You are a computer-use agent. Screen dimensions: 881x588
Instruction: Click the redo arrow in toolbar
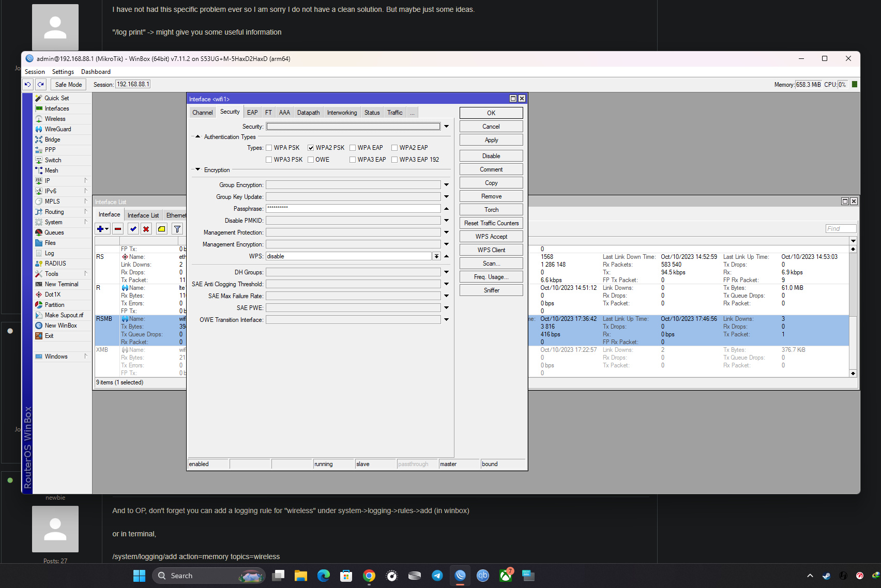coord(41,84)
